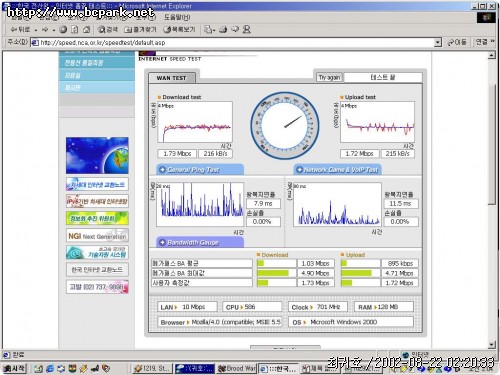Open the 차세대 인터넷 교환노드 banner link
This screenshot has height=375, width=500.
pos(97,184)
